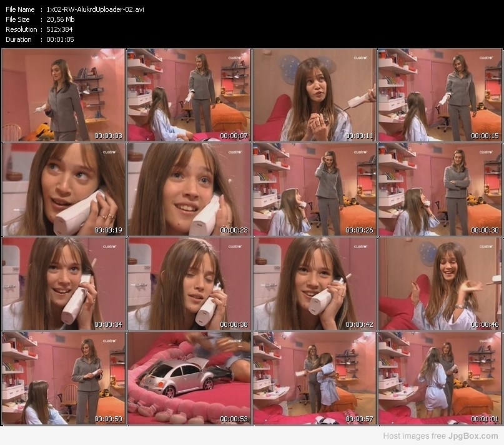Select the file size value 20,56 Mb
Viewport: 504px width, 445px height.
[61, 19]
